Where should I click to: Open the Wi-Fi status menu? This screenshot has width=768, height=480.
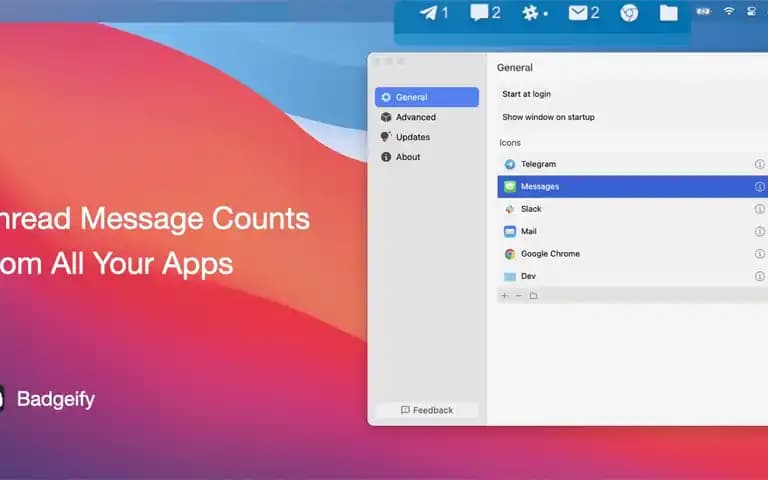point(729,11)
